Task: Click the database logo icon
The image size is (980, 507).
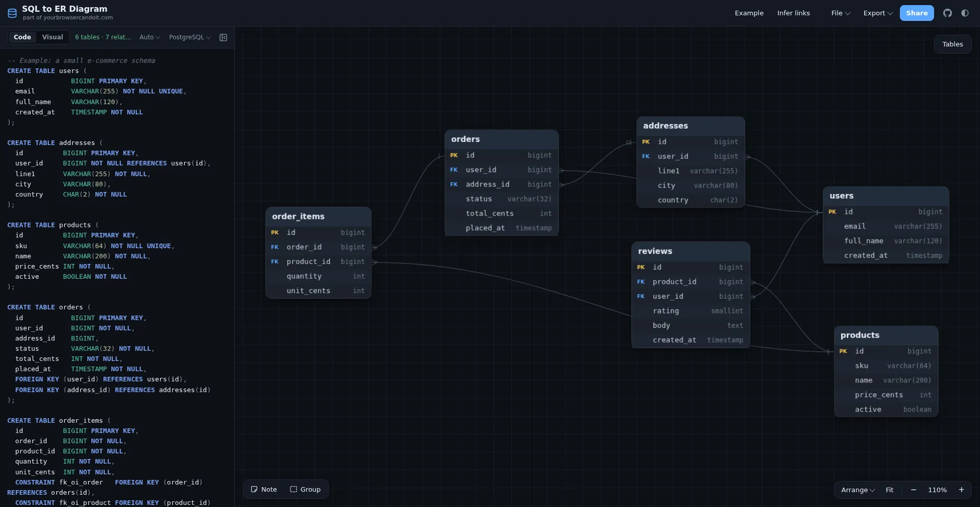Action: pos(12,13)
